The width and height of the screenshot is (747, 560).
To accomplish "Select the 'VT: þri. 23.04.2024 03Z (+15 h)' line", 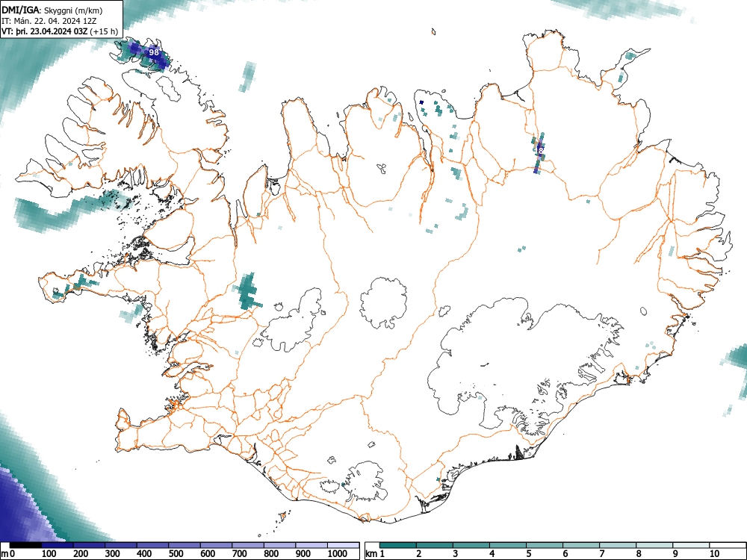I will point(60,31).
